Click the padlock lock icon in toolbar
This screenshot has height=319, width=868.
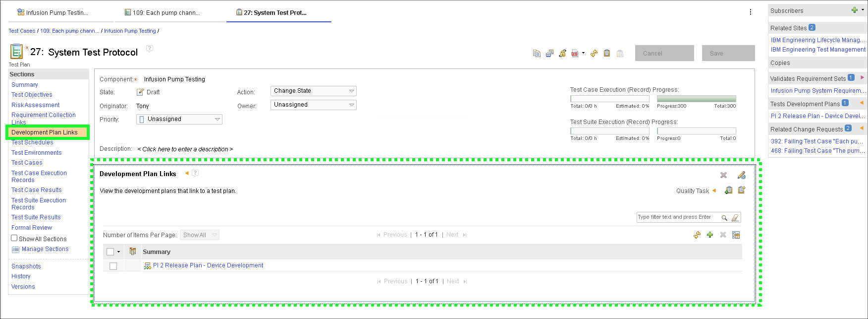[562, 54]
